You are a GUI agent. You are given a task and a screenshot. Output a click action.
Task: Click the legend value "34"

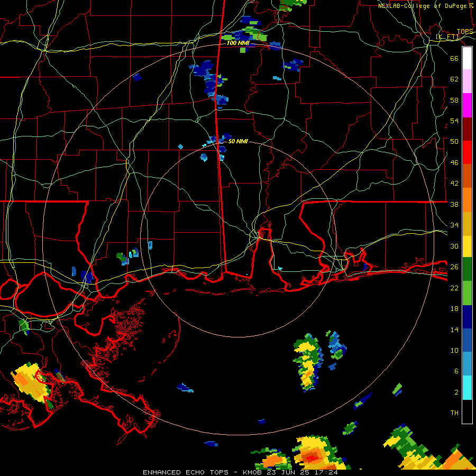pos(454,225)
